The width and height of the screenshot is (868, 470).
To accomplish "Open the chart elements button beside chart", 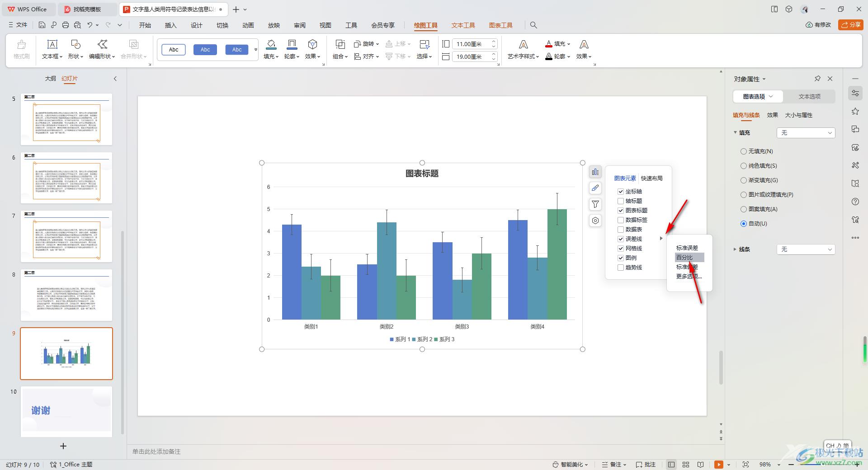I will click(x=595, y=172).
